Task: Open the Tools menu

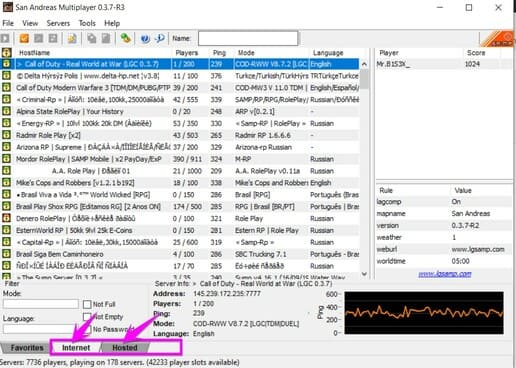Action: tap(87, 23)
